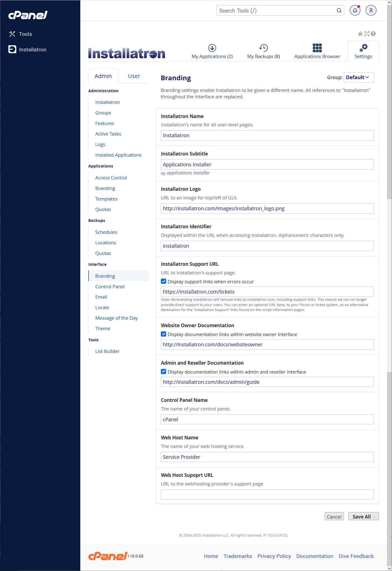The image size is (392, 571).
Task: View Installed Applications link
Action: [x=118, y=155]
